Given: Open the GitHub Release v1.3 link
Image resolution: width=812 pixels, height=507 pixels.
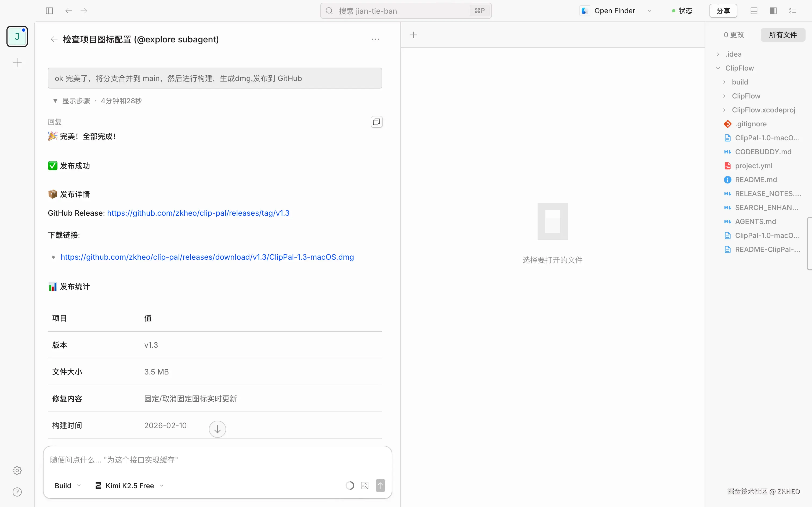Looking at the screenshot, I should click(198, 213).
